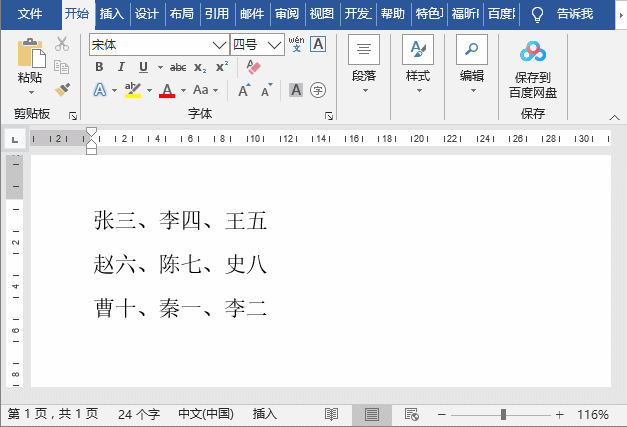
Task: Toggle Underline formatting
Action: tap(143, 67)
